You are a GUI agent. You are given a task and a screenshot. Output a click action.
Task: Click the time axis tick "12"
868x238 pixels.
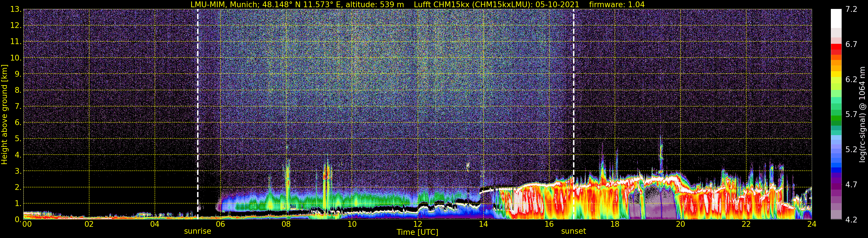pos(417,224)
